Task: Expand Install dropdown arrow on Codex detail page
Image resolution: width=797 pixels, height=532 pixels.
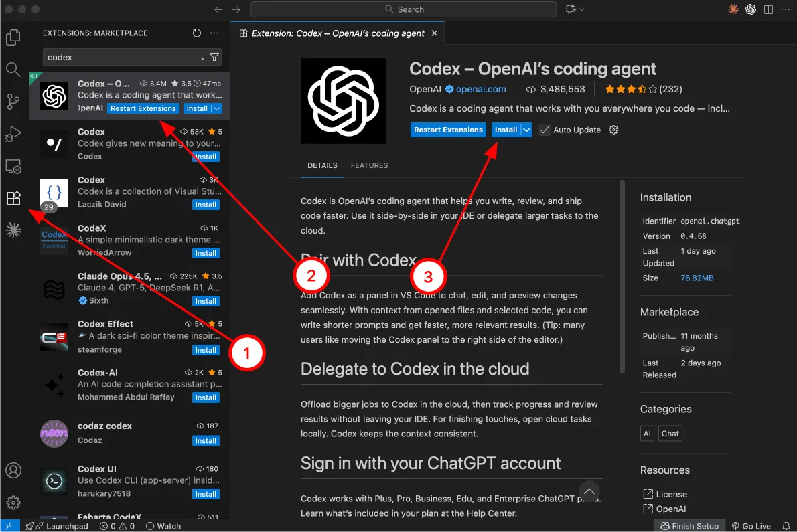Action: point(527,130)
